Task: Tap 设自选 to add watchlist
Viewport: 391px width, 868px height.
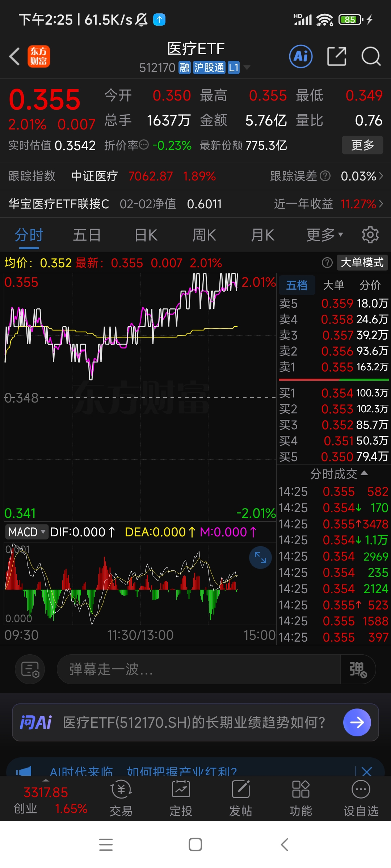Action: tap(361, 798)
